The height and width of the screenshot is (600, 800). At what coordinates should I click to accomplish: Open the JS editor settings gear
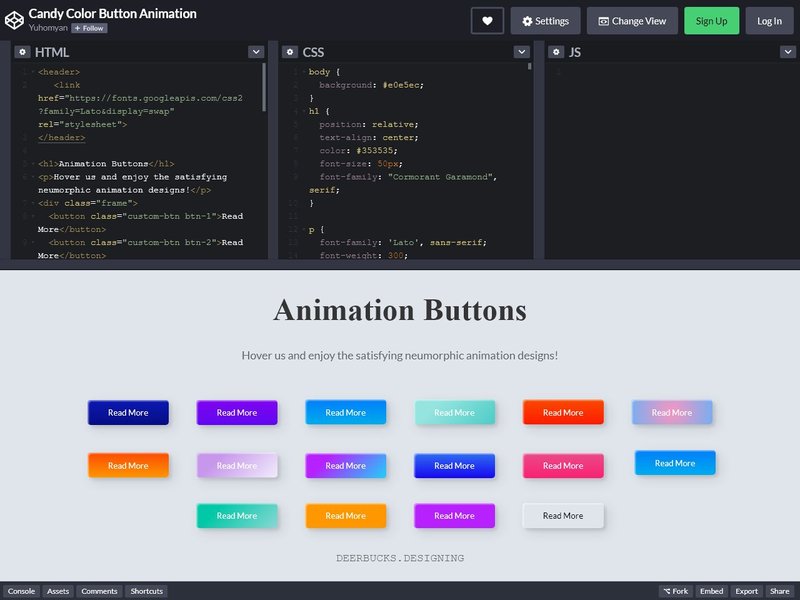click(x=556, y=52)
